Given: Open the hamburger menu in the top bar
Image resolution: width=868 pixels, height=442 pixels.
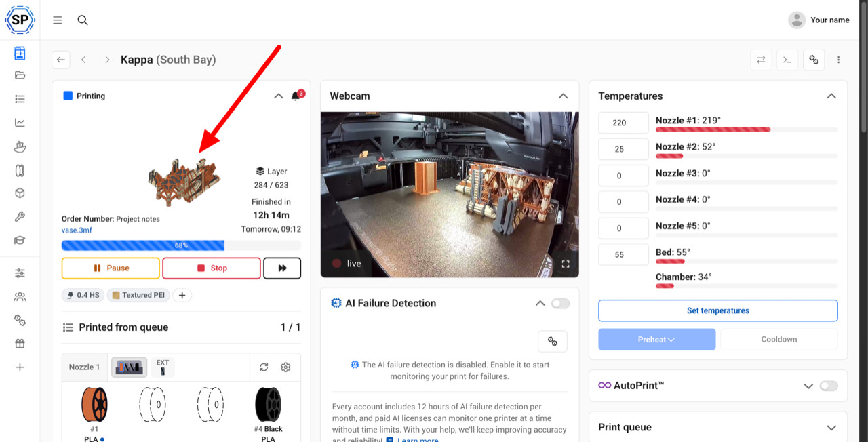Looking at the screenshot, I should click(58, 20).
